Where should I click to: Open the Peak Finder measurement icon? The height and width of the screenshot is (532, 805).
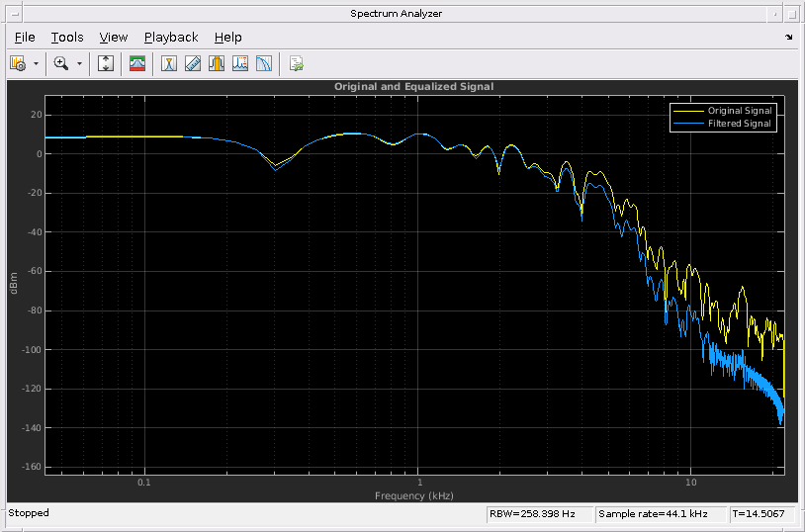[193, 63]
